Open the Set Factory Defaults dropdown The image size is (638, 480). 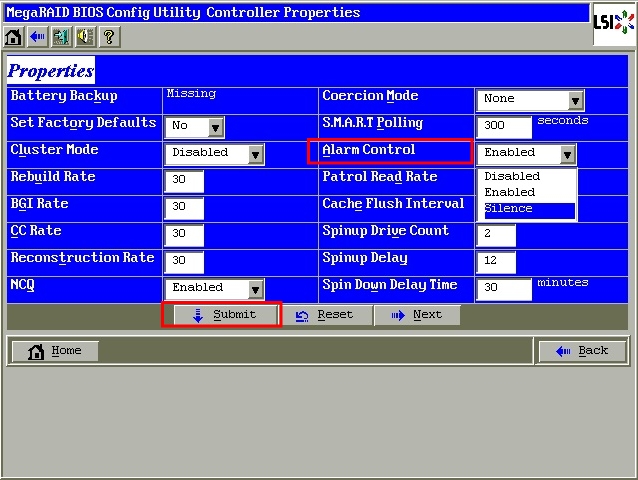[215, 127]
